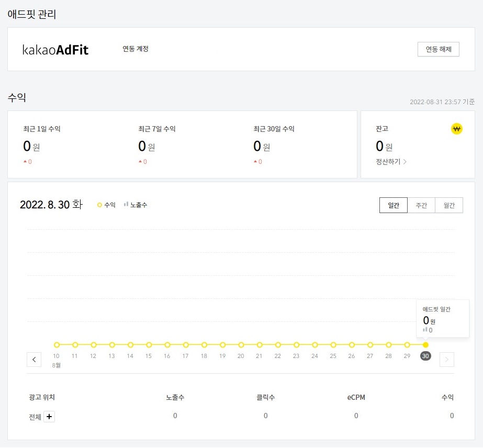Select day 23 point on the chart
Screen dimensions: 483x448
pyautogui.click(x=296, y=345)
